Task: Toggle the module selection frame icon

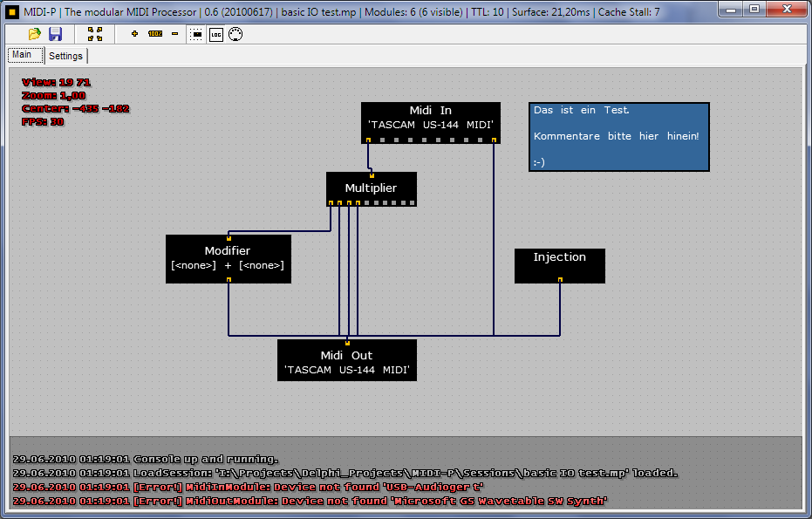Action: click(x=196, y=34)
